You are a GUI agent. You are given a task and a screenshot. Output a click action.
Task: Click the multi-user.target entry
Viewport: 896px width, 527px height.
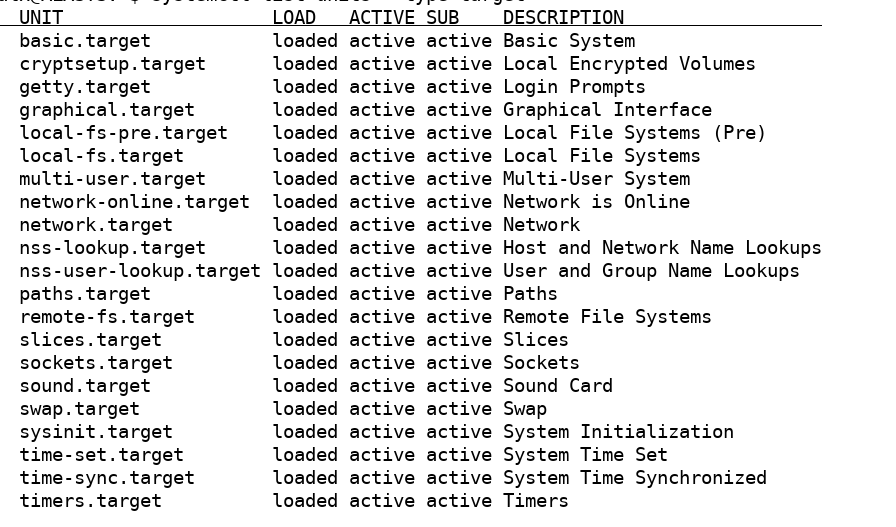click(113, 179)
